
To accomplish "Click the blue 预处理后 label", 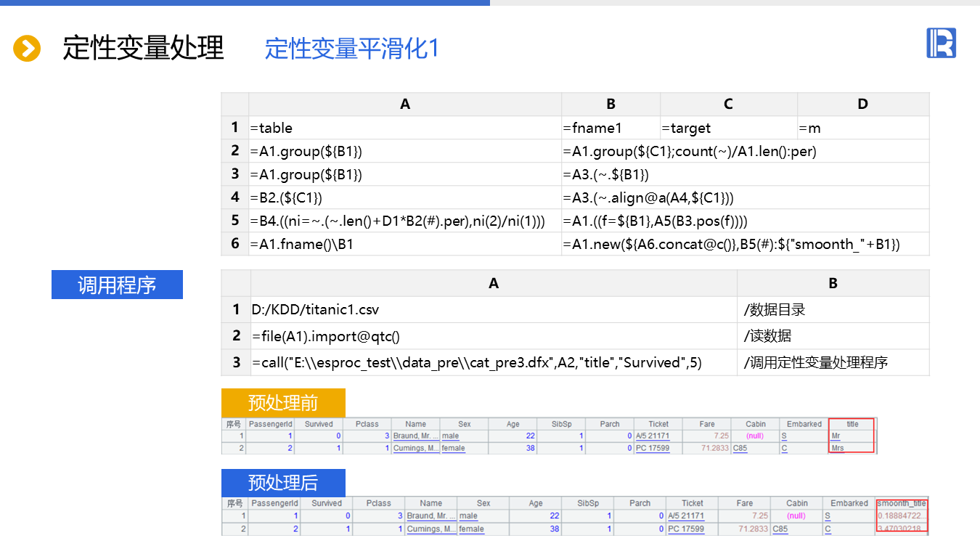I will (x=282, y=483).
